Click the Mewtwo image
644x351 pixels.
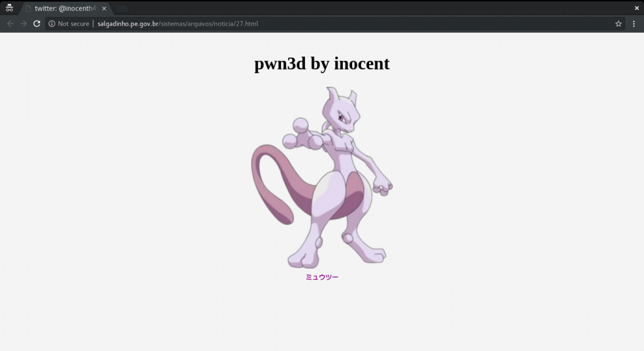click(322, 177)
